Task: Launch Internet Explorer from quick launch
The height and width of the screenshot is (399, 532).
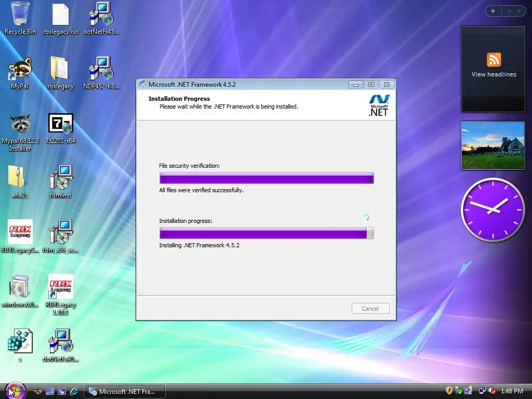Action: pos(74,392)
